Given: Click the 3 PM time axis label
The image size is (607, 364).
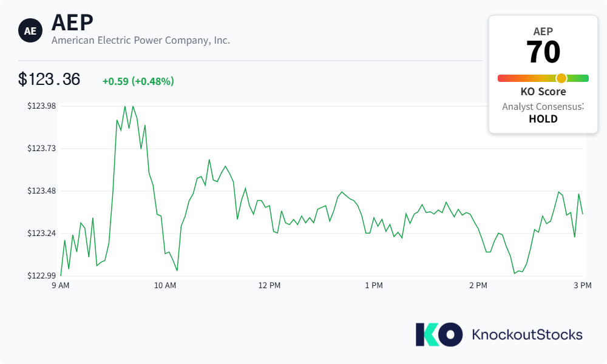Looking at the screenshot, I should [583, 286].
